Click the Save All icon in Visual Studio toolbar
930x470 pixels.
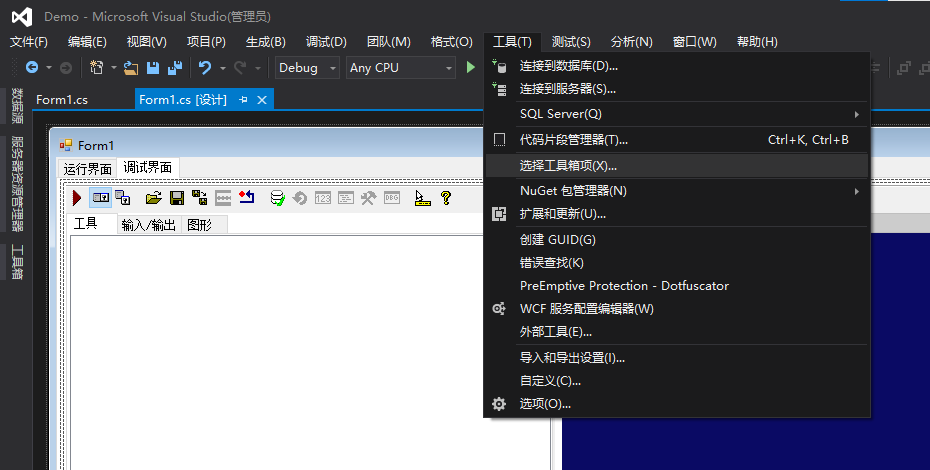point(174,68)
